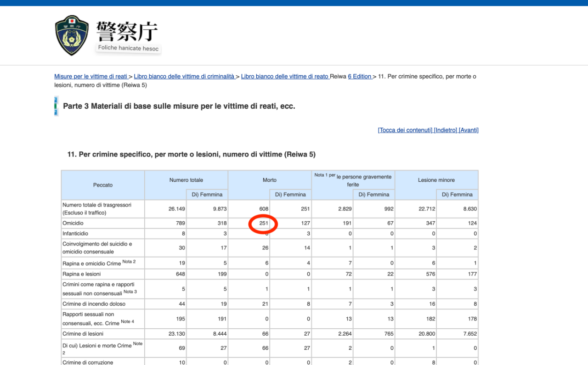Go back with the 'Indietro' link

click(445, 130)
